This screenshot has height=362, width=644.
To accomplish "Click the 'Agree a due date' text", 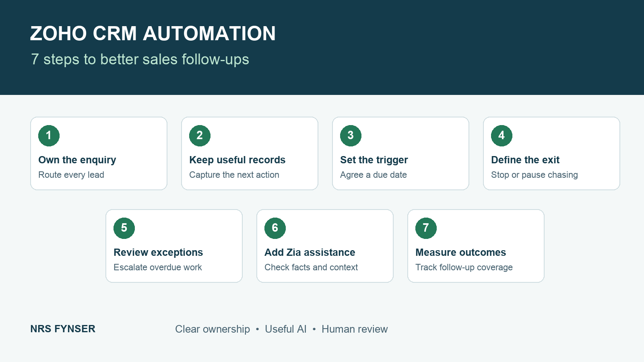I will pos(374,175).
